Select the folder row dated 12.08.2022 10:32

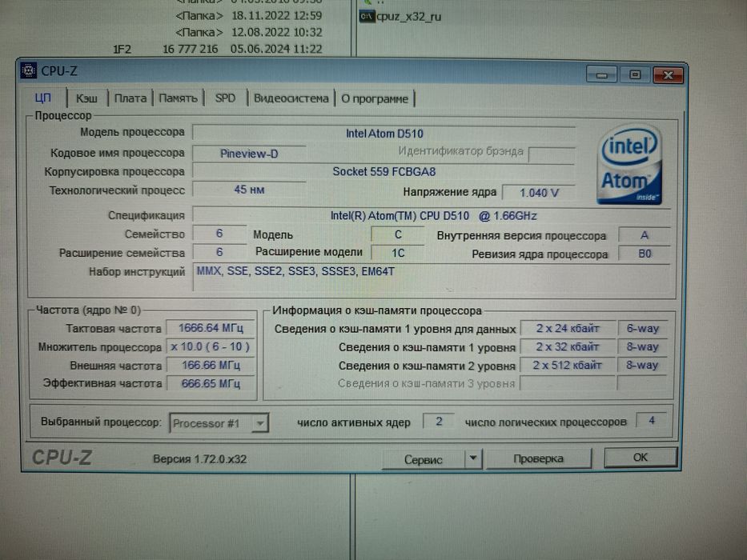click(x=249, y=32)
